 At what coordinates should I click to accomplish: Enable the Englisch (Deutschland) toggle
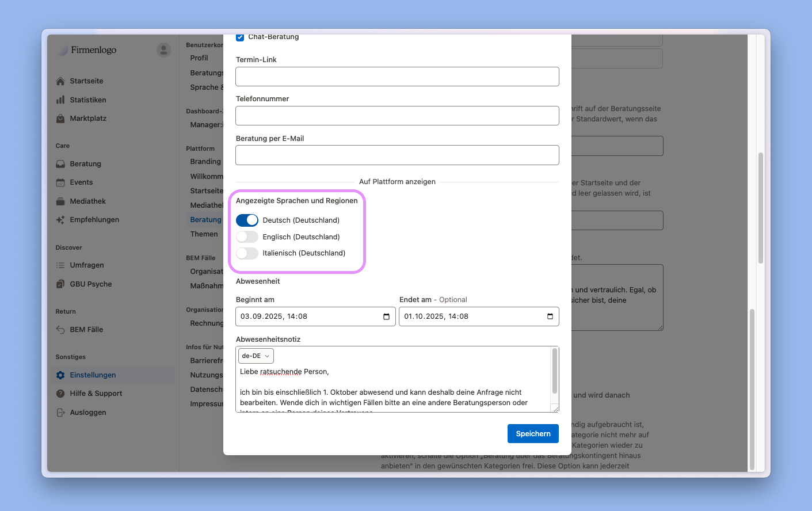[x=247, y=237]
